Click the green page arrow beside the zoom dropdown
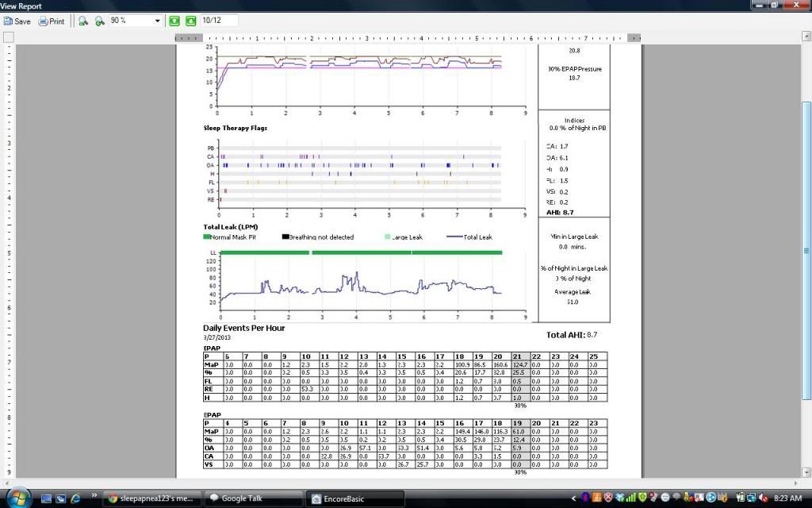 point(174,21)
